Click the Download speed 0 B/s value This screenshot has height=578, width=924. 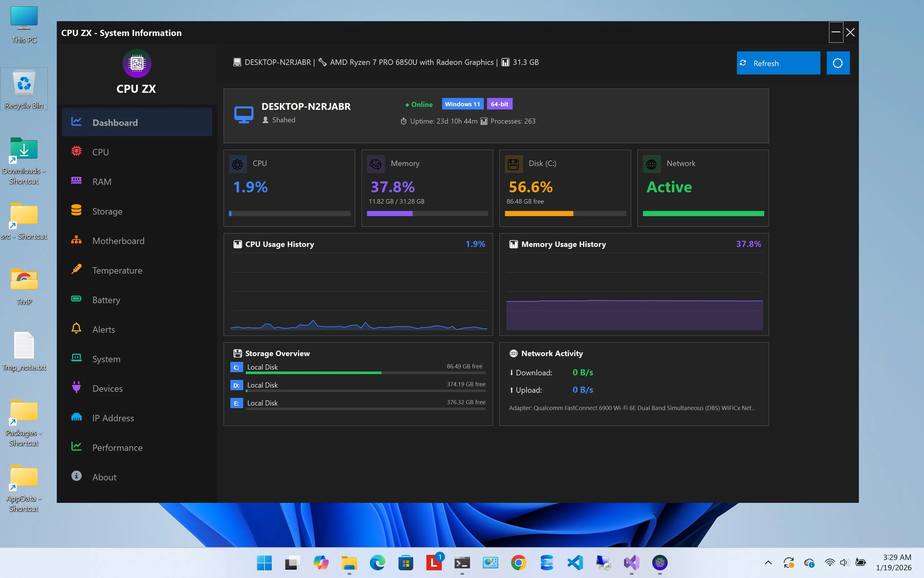583,372
